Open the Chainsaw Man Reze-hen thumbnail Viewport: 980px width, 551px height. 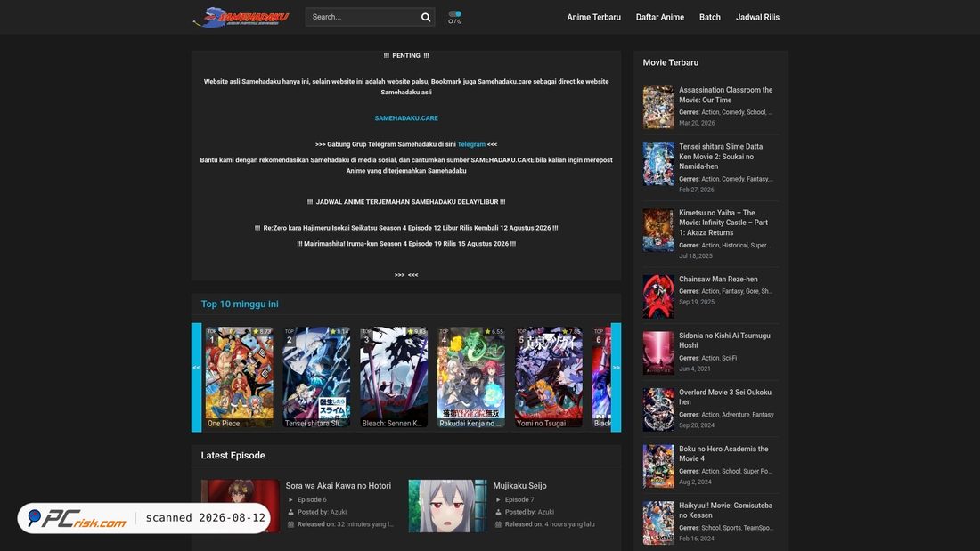(x=658, y=296)
